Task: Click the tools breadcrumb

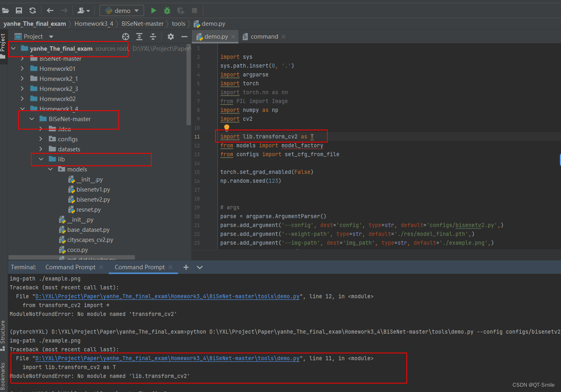Action: [x=178, y=24]
